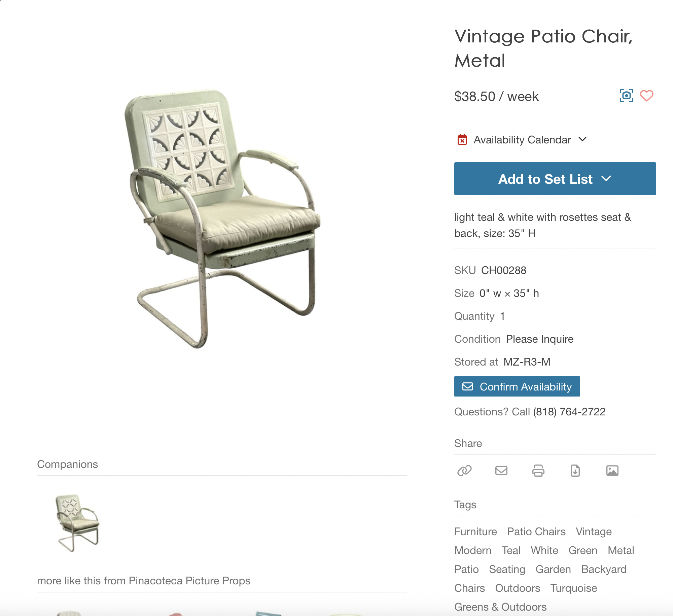The height and width of the screenshot is (616, 673).
Task: Click the red availability calendar icon
Action: click(x=462, y=139)
